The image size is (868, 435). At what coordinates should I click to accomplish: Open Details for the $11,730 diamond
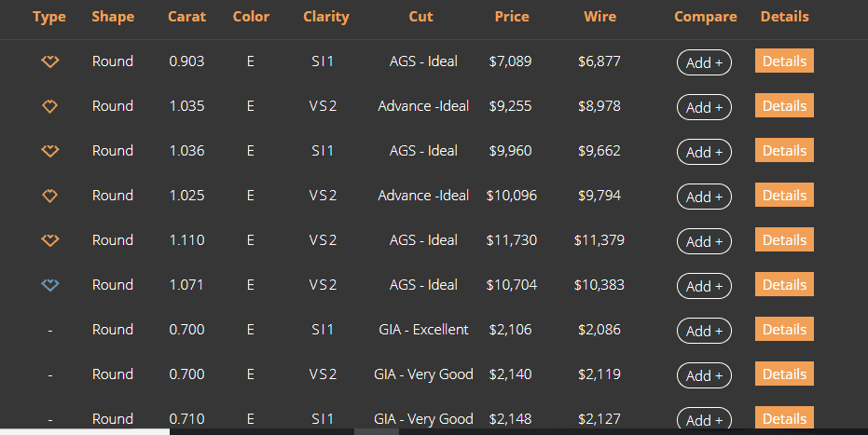tap(784, 240)
